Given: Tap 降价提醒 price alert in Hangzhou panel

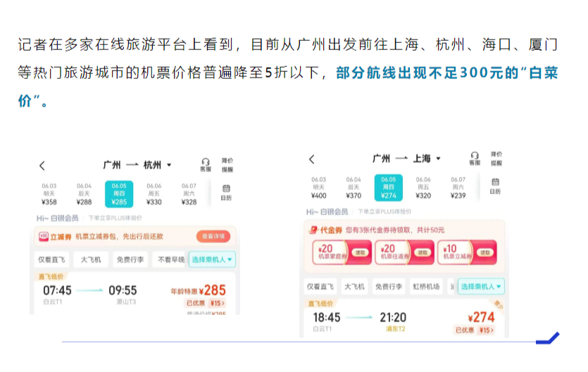Looking at the screenshot, I should (227, 165).
